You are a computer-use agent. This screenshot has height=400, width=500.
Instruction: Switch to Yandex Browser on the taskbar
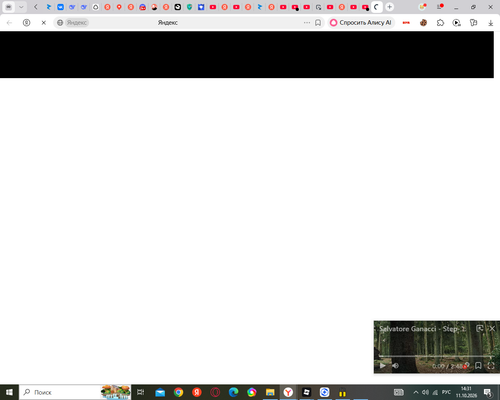coord(288,392)
